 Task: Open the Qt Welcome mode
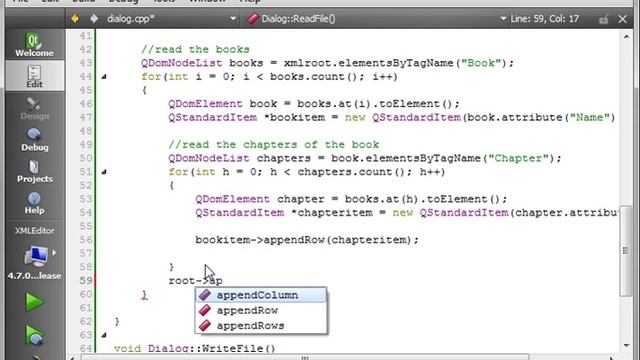tap(34, 44)
